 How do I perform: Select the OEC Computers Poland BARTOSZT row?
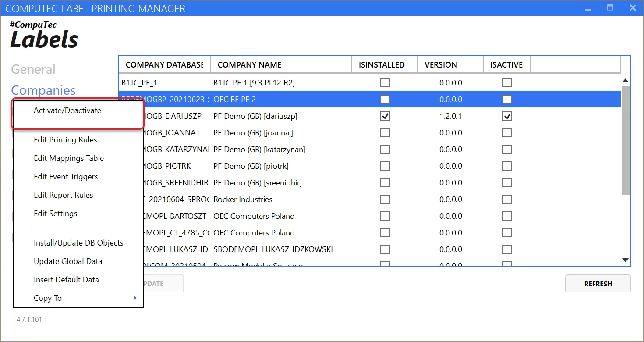pos(254,216)
